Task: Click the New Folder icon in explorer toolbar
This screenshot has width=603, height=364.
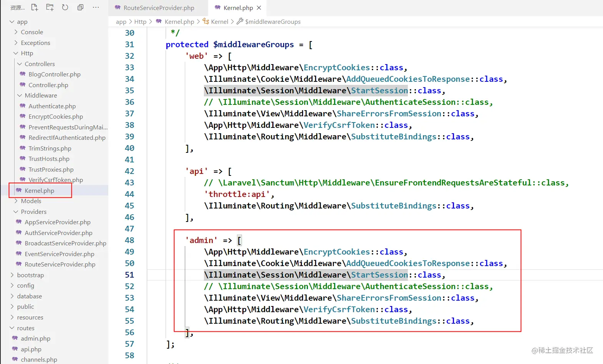Action: pos(50,7)
